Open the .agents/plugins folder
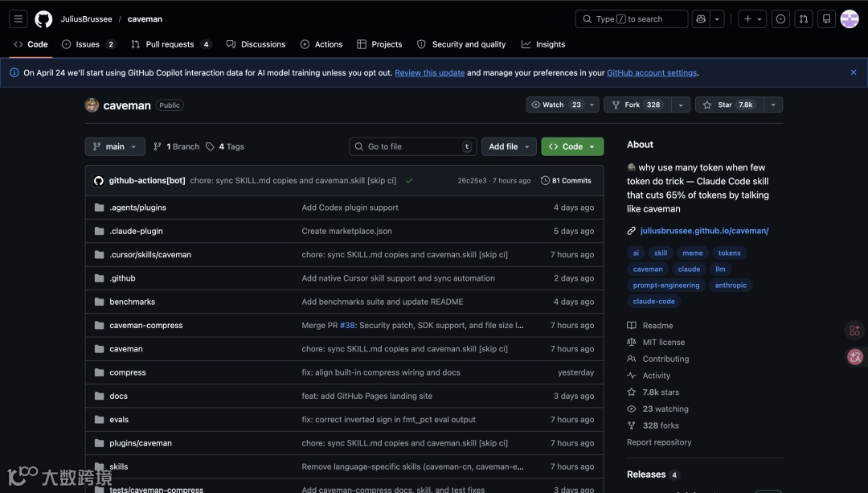868x493 pixels. [138, 207]
